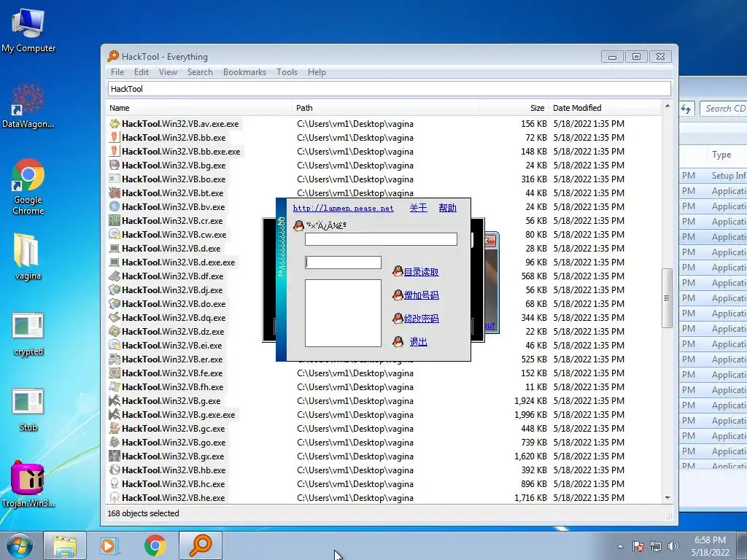The width and height of the screenshot is (747, 560).
Task: Click icon of HackTool.Win32.VB.bg.exe
Action: pyautogui.click(x=115, y=166)
